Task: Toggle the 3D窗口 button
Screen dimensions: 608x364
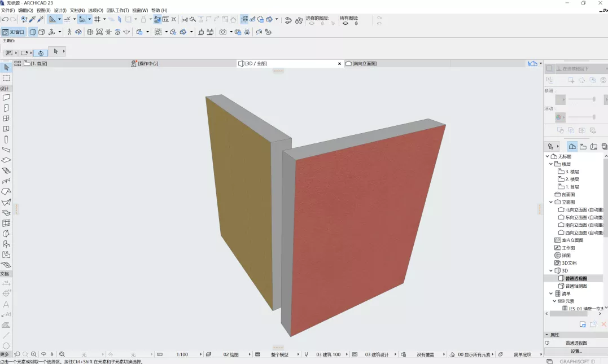Action: (x=13, y=32)
